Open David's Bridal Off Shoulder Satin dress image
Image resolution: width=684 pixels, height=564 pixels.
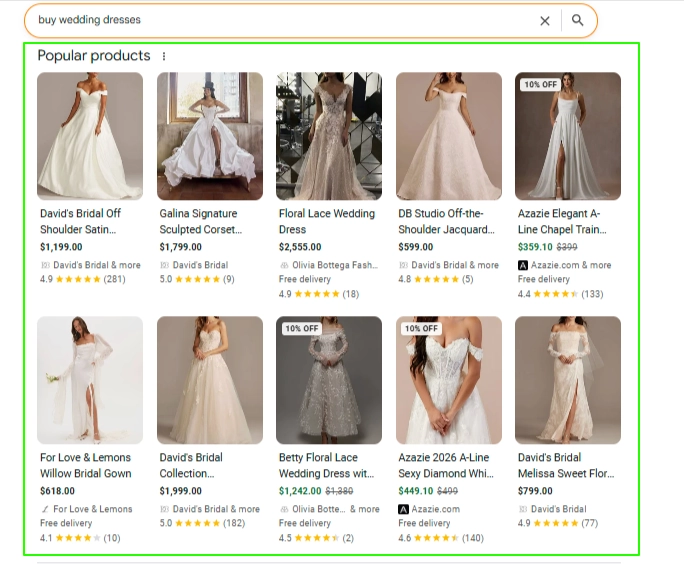(90, 136)
